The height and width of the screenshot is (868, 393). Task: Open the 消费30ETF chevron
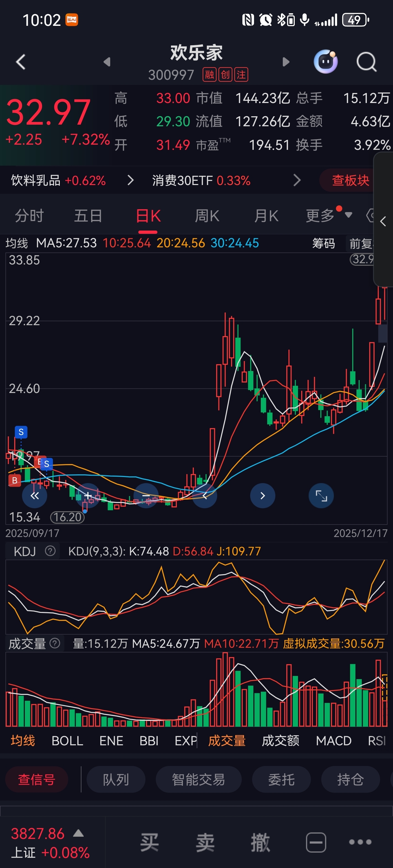click(297, 180)
